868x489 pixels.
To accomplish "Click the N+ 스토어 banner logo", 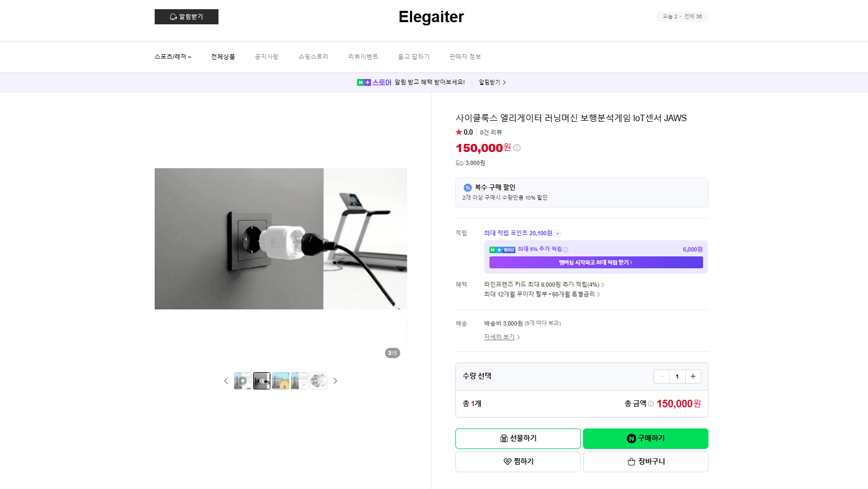I will [x=374, y=82].
